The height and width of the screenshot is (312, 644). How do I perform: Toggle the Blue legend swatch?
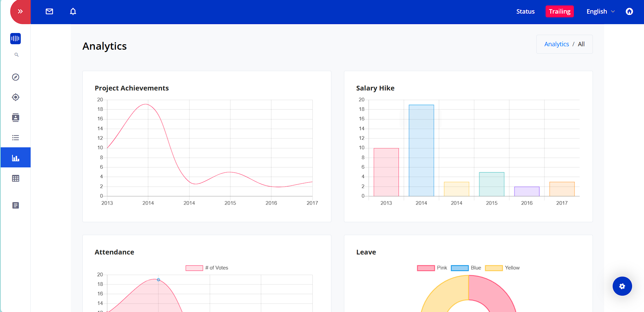point(460,268)
